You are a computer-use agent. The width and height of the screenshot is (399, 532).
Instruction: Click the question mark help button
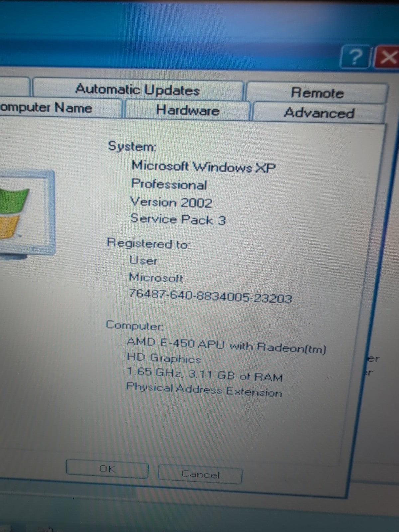click(355, 57)
